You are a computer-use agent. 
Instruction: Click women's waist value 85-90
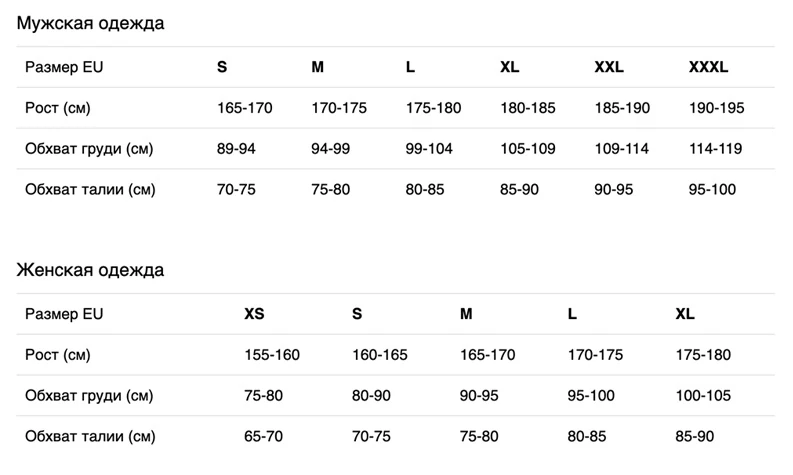tap(695, 437)
